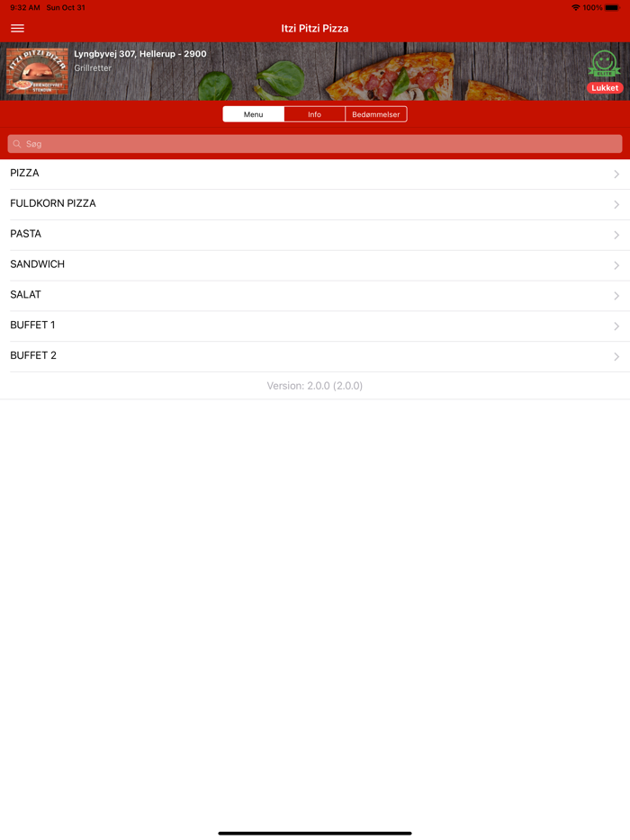Open the PIZZA category
630x840 pixels.
pyautogui.click(x=315, y=174)
